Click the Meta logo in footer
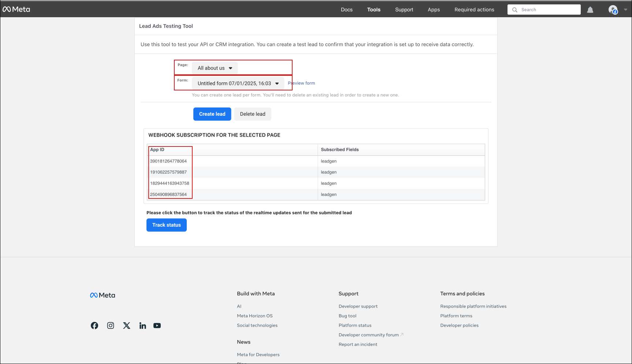Viewport: 632px width, 364px height. point(103,295)
